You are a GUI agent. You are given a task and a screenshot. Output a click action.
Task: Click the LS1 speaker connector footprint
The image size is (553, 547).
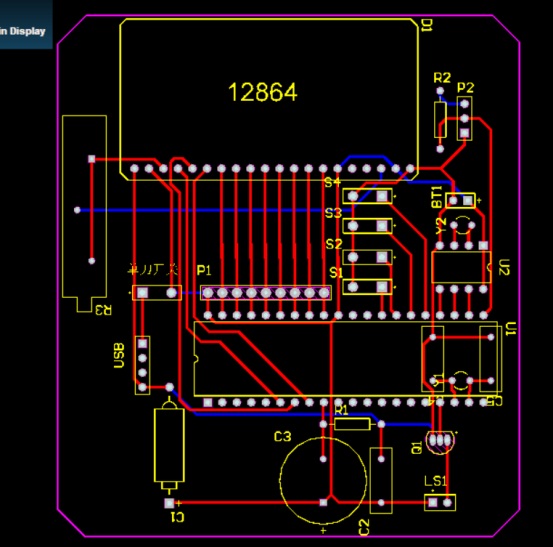point(440,503)
